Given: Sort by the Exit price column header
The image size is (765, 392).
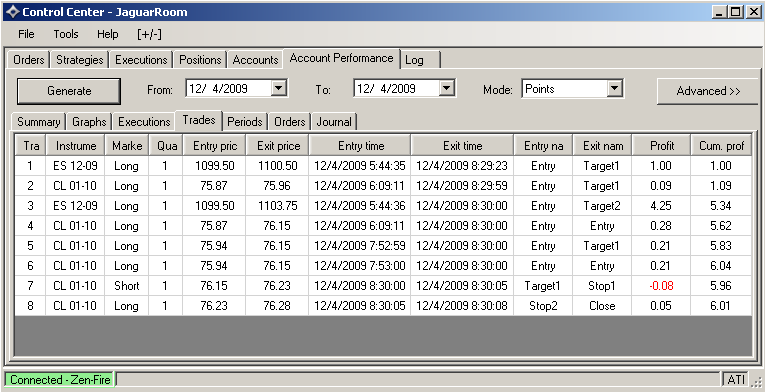Looking at the screenshot, I should pyautogui.click(x=278, y=145).
